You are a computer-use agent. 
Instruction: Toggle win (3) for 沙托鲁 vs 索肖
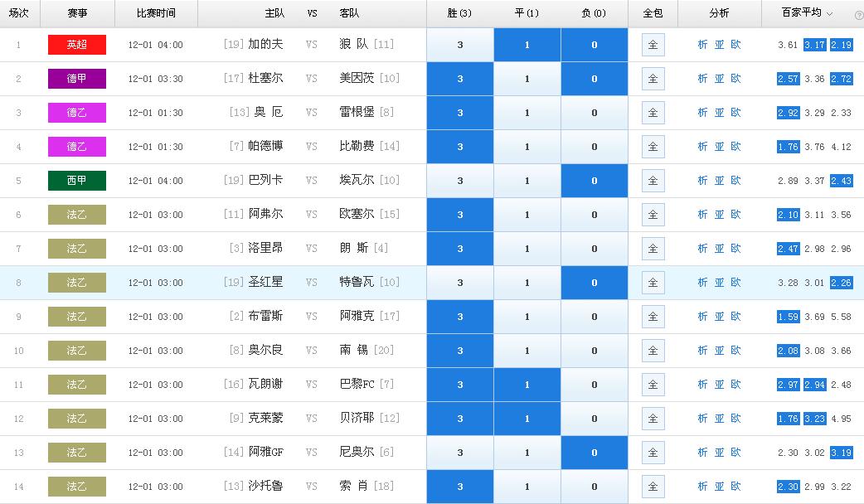coord(460,487)
